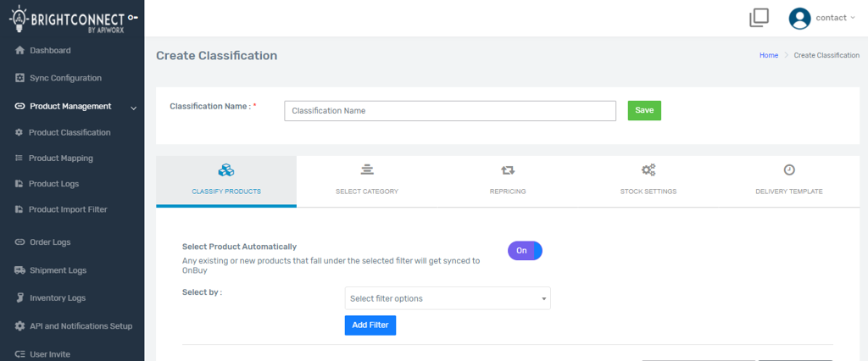This screenshot has width=868, height=361.
Task: Switch to Stock Settings tab label
Action: [648, 192]
